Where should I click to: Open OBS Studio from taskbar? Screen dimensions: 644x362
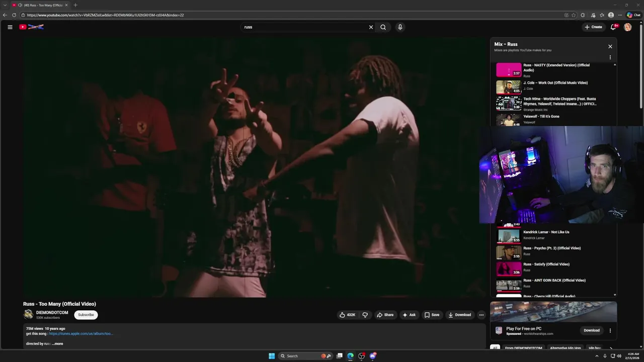click(x=361, y=356)
